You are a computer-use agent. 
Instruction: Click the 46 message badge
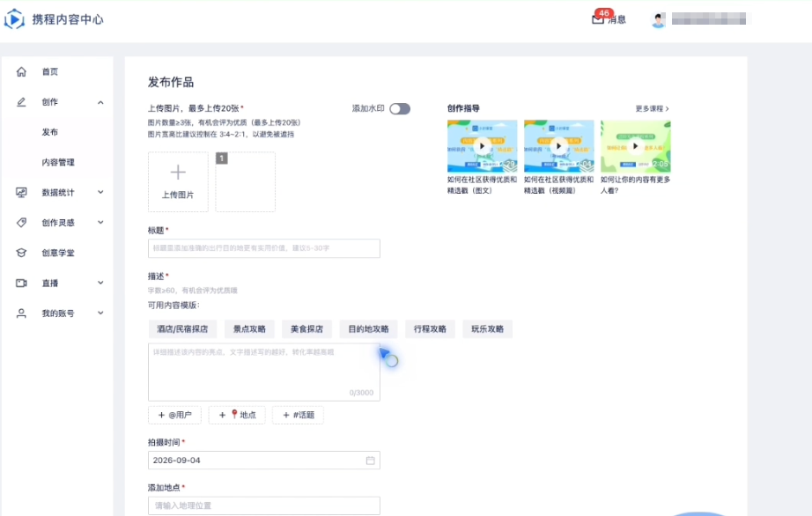point(604,13)
